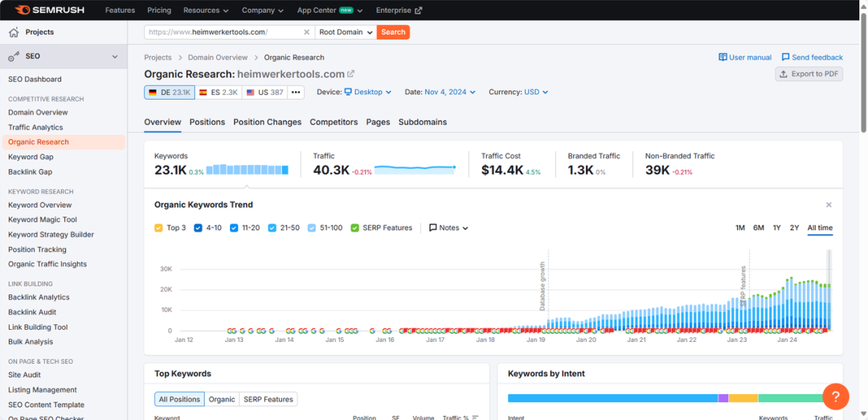Open external link icon beside heimwerkertools.com
Viewport: 868px width, 420px height.
350,74
